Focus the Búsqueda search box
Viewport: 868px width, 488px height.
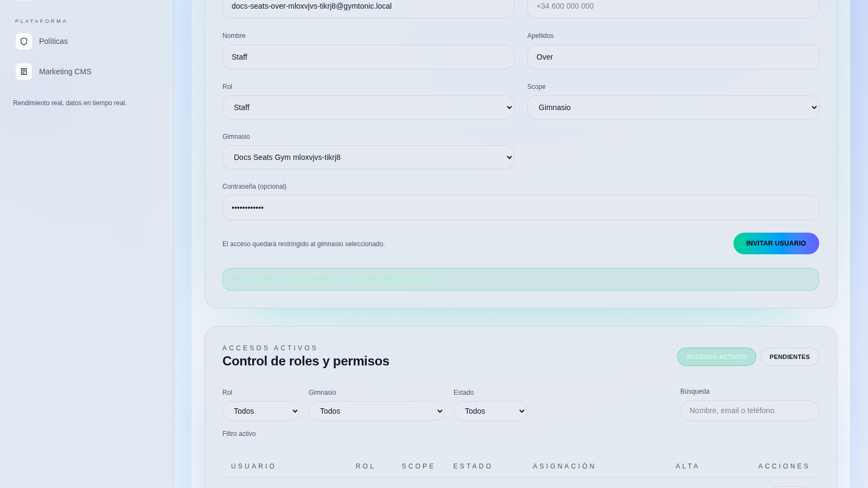tap(749, 410)
